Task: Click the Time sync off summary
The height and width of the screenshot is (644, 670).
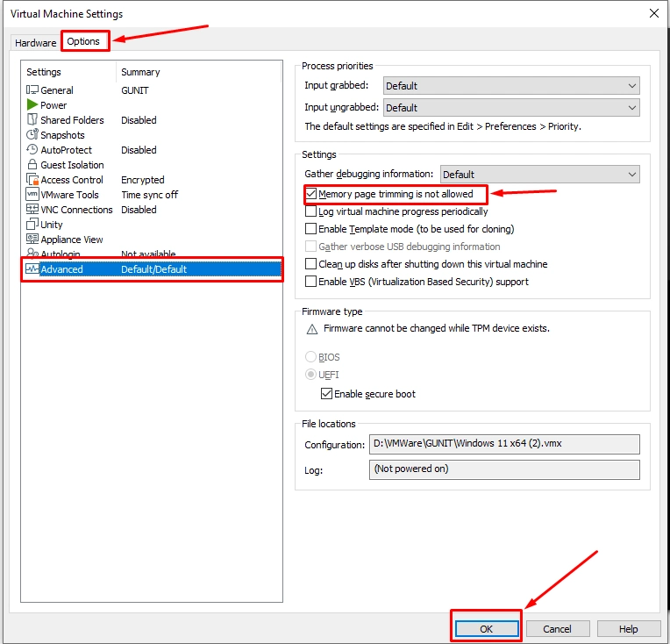Action: pyautogui.click(x=150, y=195)
